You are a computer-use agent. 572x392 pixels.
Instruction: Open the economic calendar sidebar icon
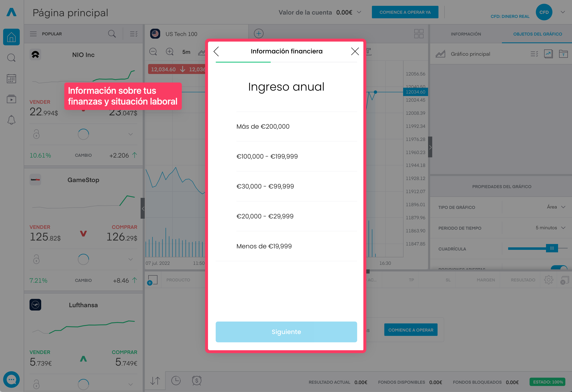[11, 78]
